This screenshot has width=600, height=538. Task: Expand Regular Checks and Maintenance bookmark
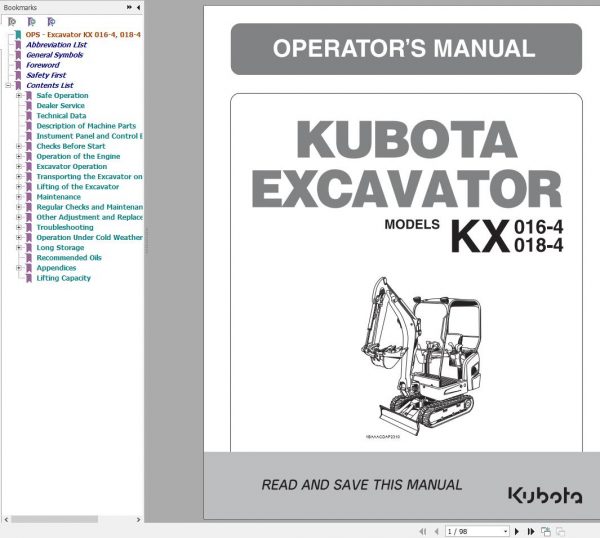19,207
